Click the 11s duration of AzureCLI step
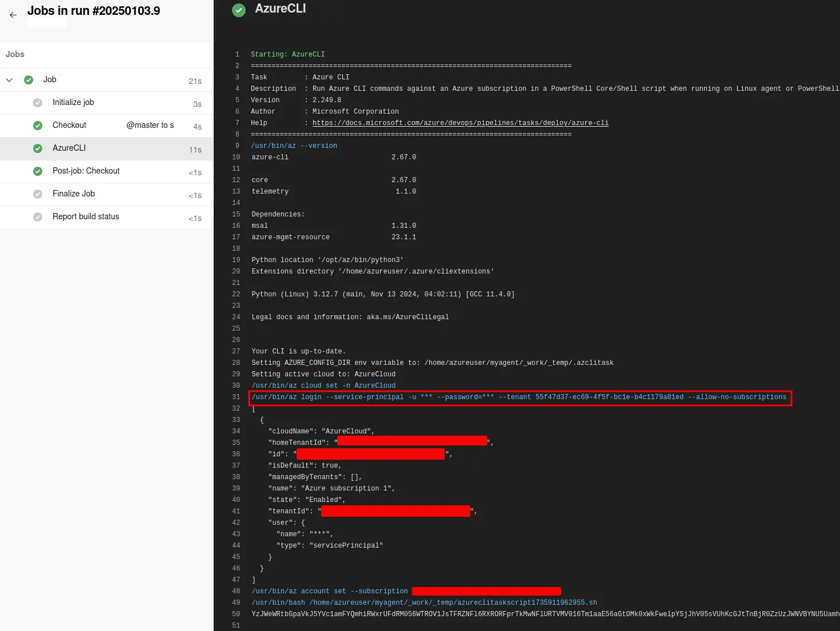The width and height of the screenshot is (840, 631). pos(195,150)
